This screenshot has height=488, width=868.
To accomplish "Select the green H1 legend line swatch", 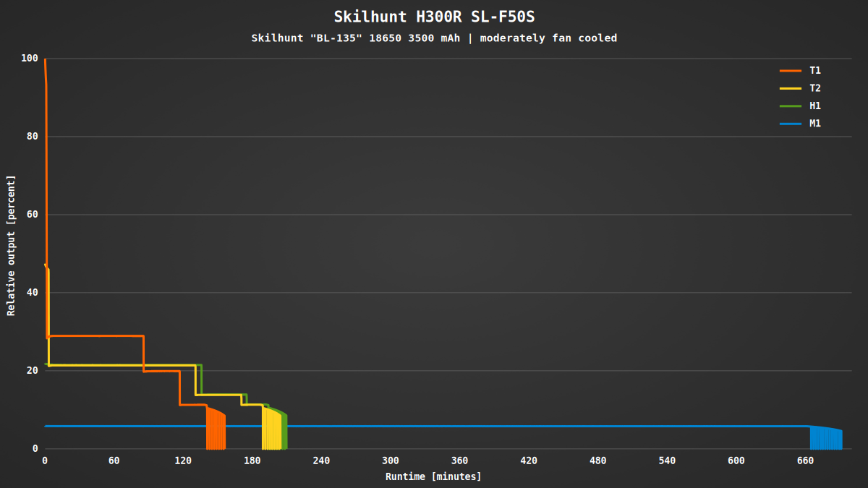I will click(x=790, y=106).
